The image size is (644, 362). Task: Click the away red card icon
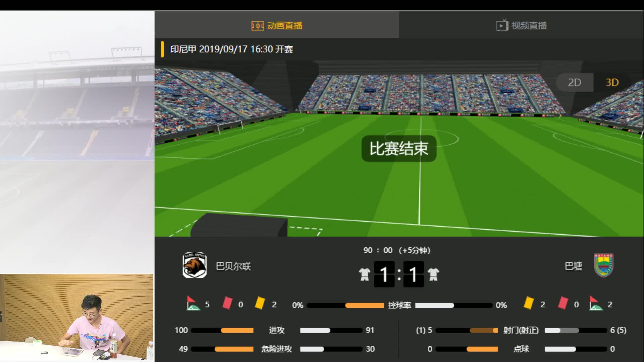(563, 303)
